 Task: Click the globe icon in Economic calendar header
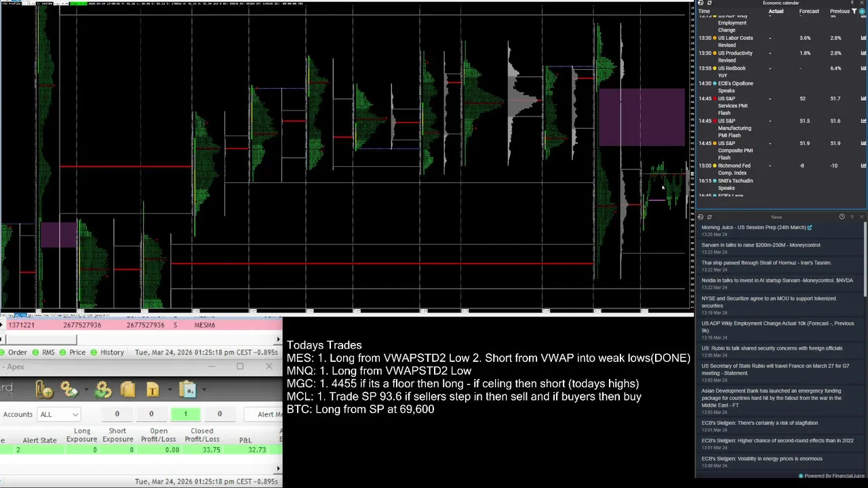pos(701,3)
